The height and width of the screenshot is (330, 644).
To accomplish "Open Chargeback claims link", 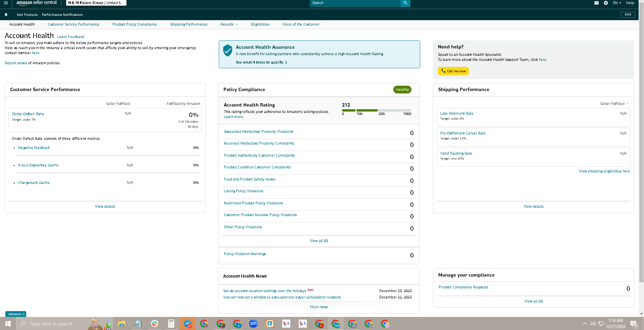I will (x=34, y=183).
